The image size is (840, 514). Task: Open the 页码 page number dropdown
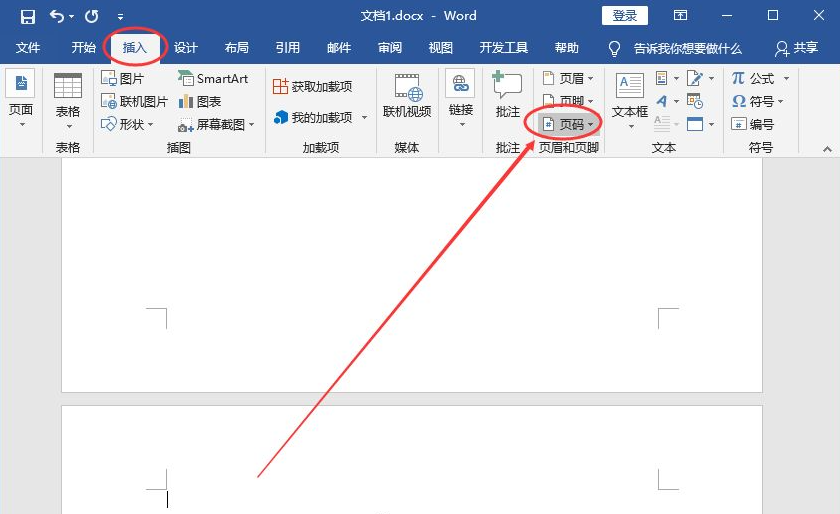568,124
